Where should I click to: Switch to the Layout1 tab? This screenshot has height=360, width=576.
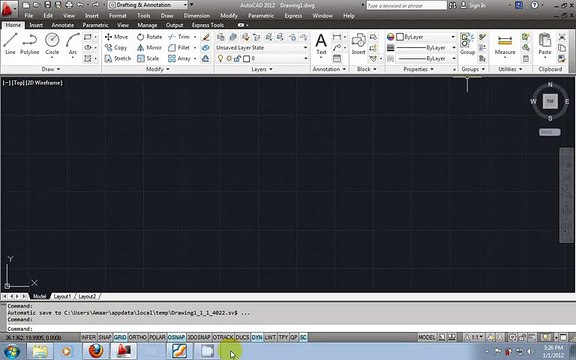(x=62, y=296)
